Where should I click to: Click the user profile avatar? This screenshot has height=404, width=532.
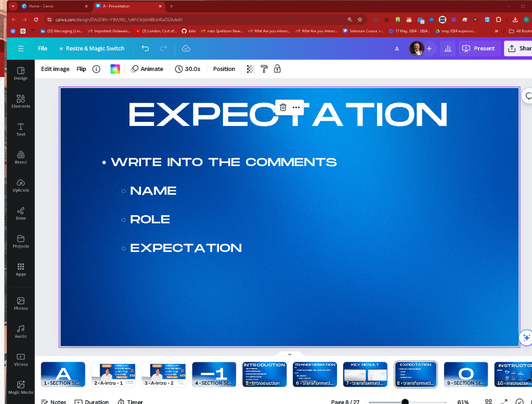tap(417, 48)
